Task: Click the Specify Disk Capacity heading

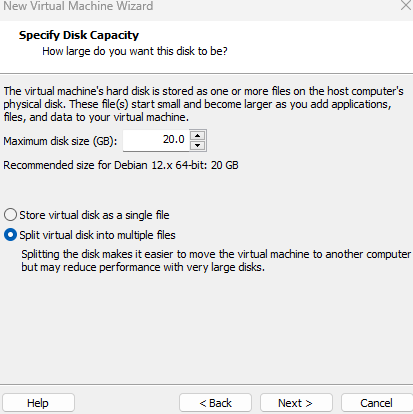Action: point(79,35)
